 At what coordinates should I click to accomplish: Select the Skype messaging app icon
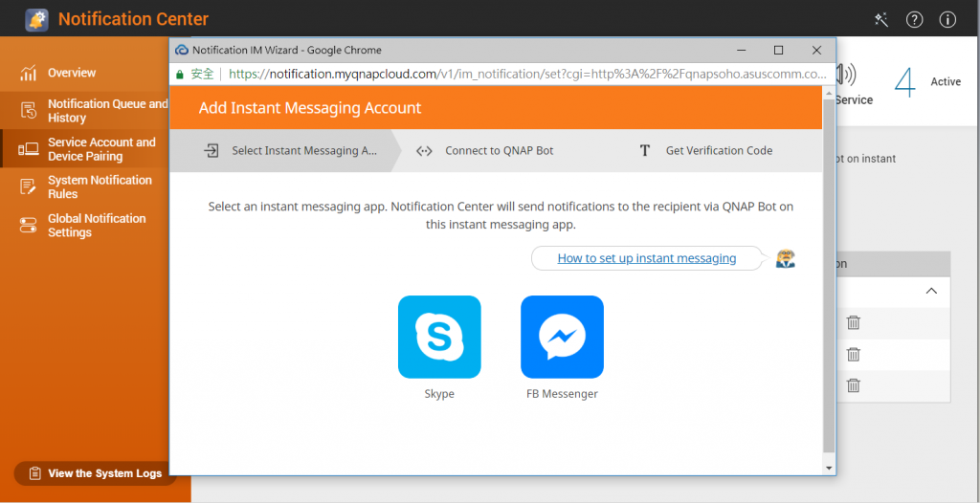click(x=439, y=337)
